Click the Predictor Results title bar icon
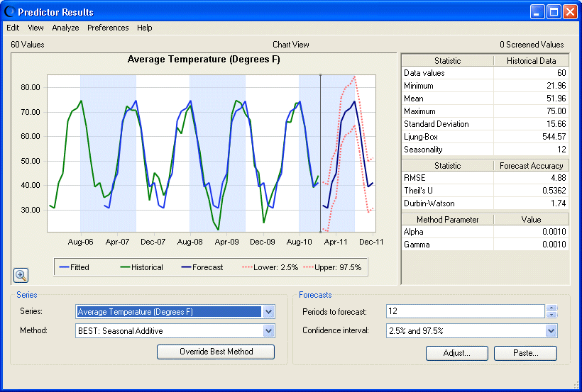This screenshot has height=392, width=582. click(9, 12)
